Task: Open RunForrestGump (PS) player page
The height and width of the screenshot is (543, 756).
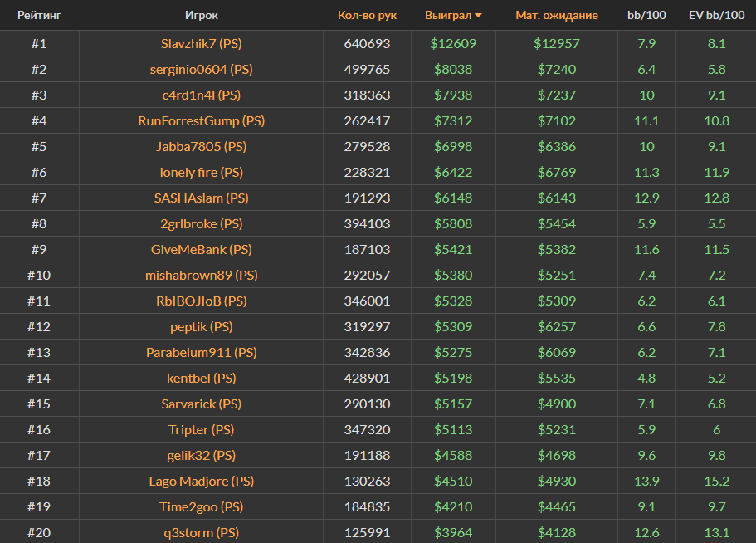Action: (202, 121)
